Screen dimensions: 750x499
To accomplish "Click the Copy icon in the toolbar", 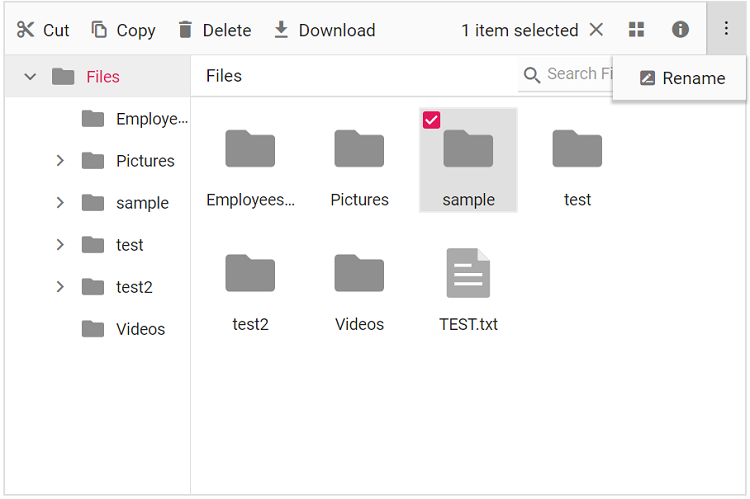I will click(99, 30).
